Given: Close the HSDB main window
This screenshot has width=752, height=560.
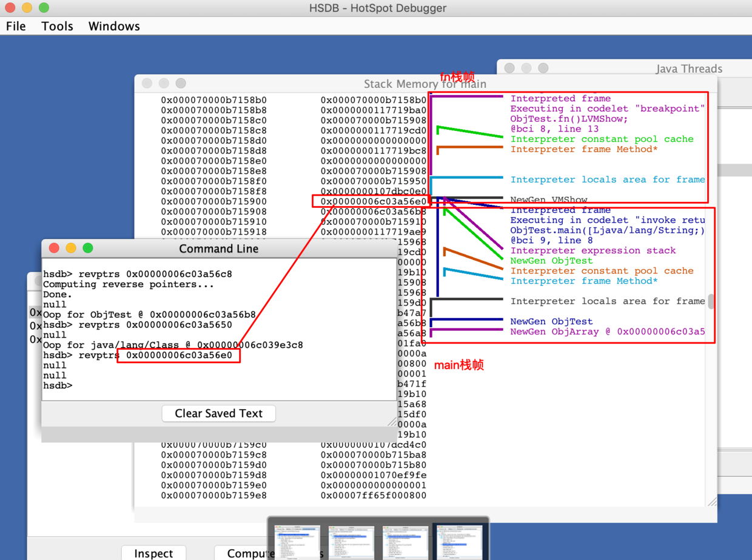Looking at the screenshot, I should click(10, 8).
